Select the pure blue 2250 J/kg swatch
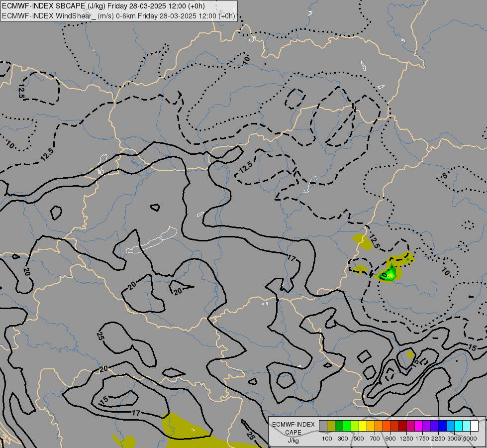 443,426
